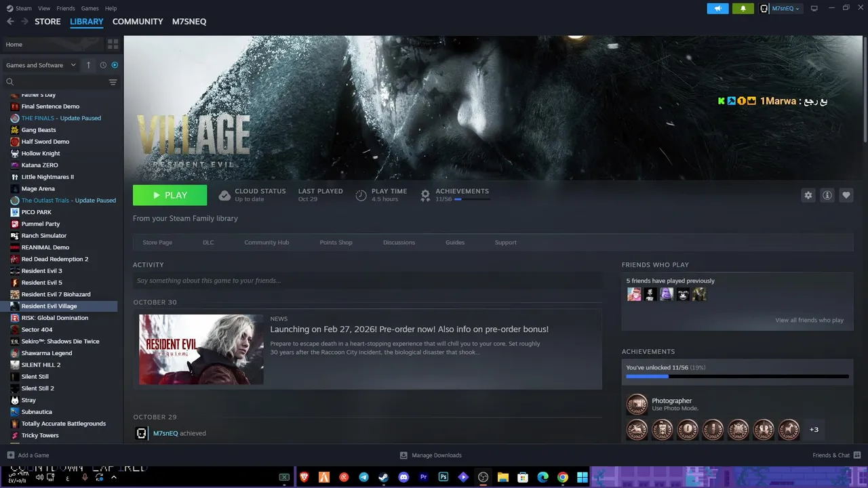Click the Cloud Status cloud icon
The width and height of the screenshot is (868, 488).
coord(224,195)
